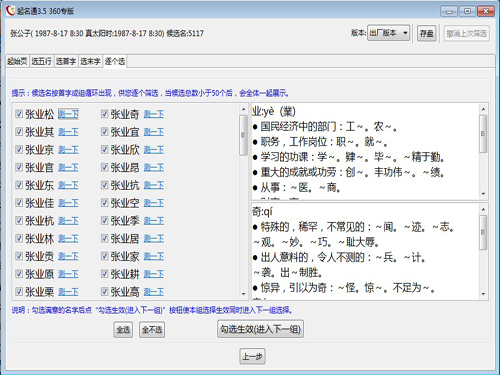Open 测一下 link next to 张业欣

pos(154,150)
